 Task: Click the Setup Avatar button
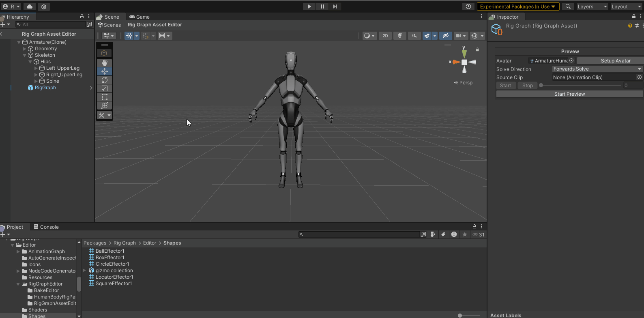tap(615, 61)
